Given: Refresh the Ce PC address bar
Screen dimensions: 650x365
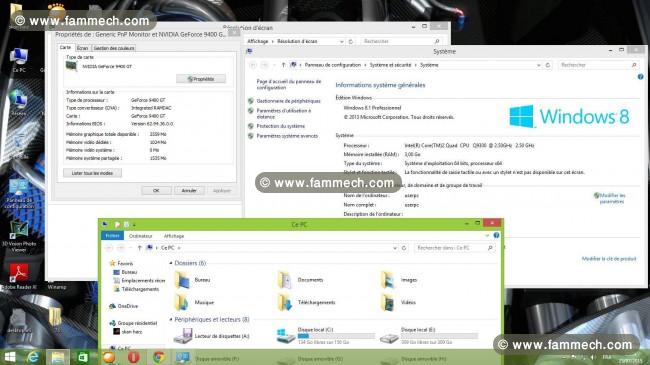Looking at the screenshot, I should (x=404, y=248).
